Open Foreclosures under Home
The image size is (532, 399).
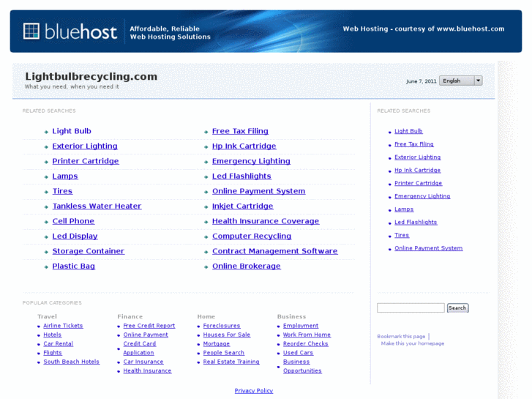222,326
